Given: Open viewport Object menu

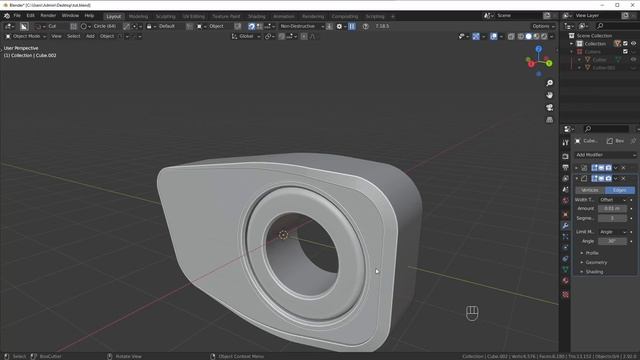Looking at the screenshot, I should pos(107,36).
